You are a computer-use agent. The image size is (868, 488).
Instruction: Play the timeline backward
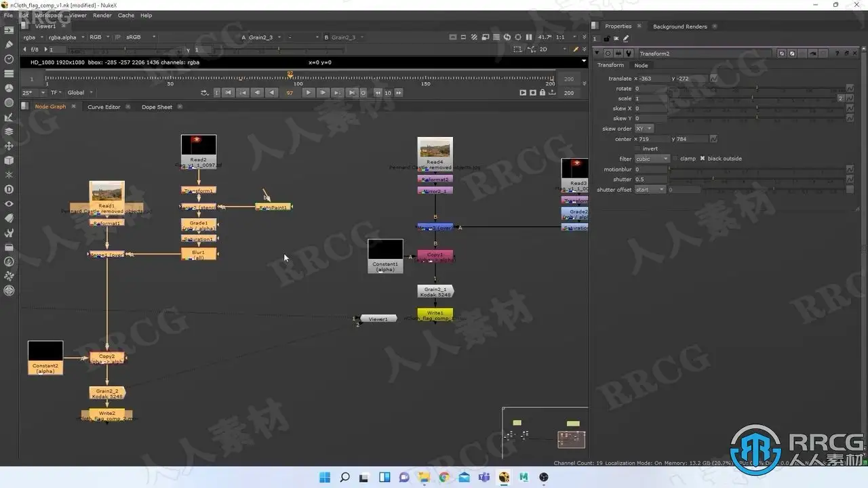click(272, 93)
